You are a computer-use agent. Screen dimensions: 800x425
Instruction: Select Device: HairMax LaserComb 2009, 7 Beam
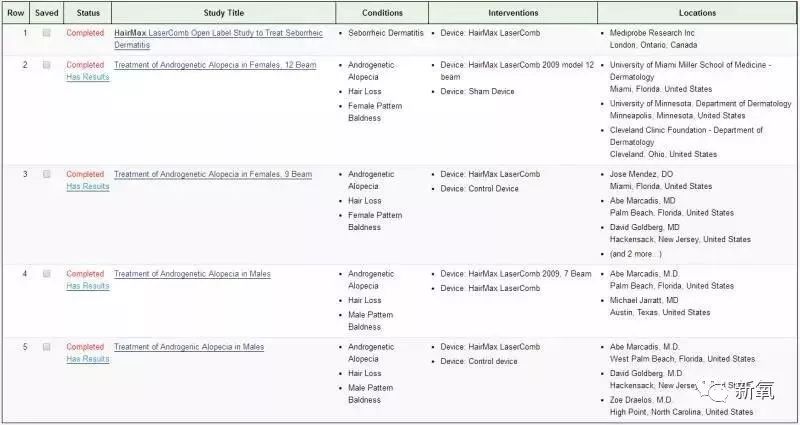tap(516, 273)
